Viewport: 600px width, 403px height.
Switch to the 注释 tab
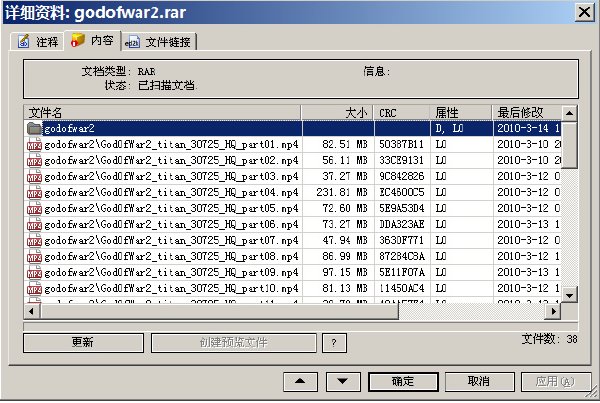click(x=38, y=41)
